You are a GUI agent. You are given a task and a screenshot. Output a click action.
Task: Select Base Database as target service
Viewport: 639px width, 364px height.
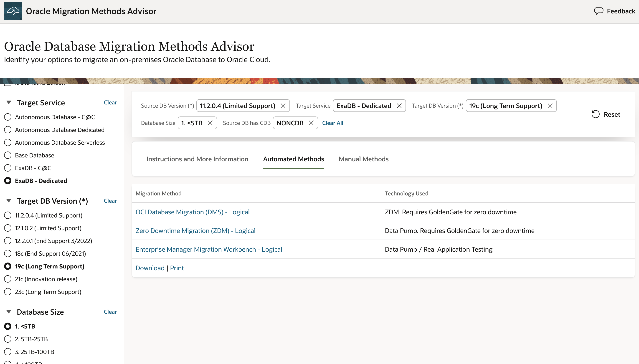coord(8,155)
